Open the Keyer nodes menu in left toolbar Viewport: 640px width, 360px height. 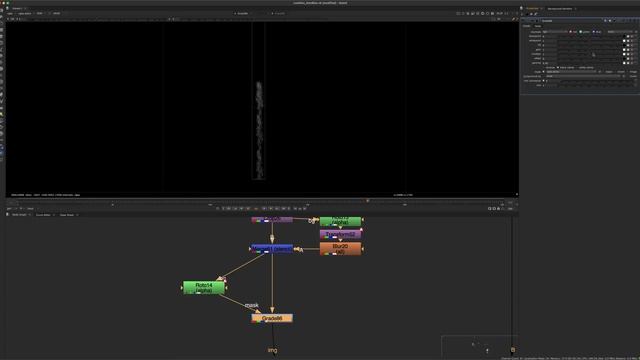[2, 49]
